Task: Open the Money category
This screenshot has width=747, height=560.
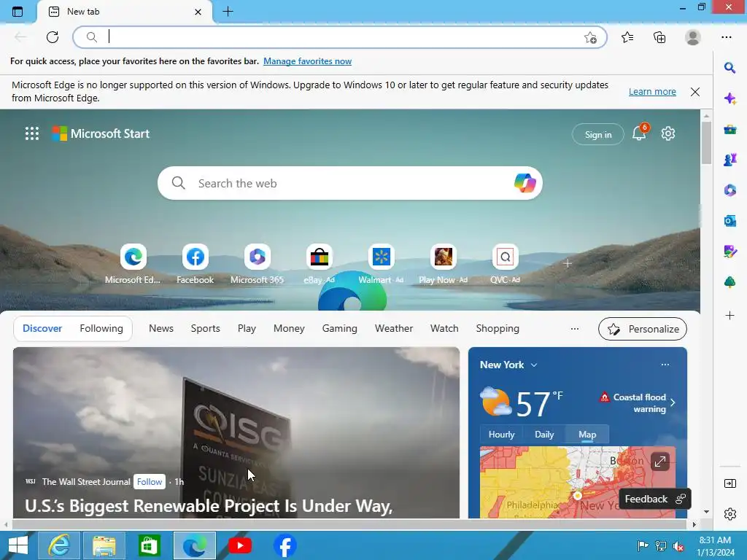Action: (x=289, y=329)
